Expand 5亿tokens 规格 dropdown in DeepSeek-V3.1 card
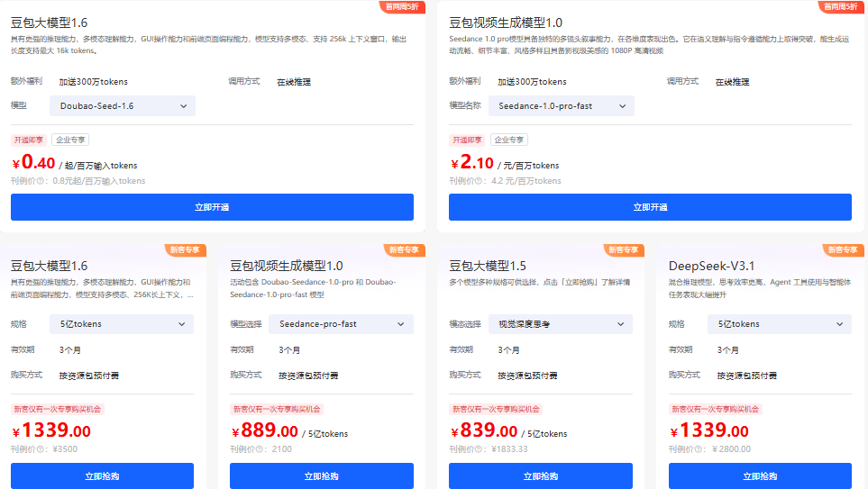This screenshot has height=489, width=868. (x=780, y=324)
